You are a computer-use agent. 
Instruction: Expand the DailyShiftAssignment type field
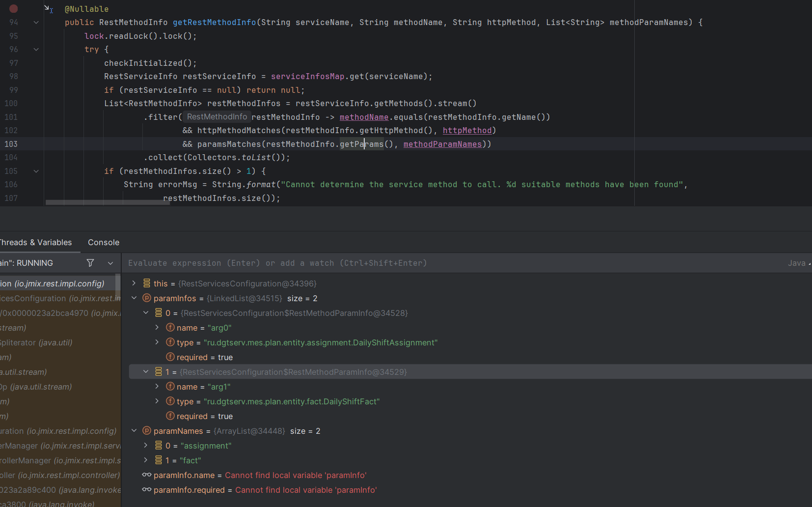pos(157,342)
